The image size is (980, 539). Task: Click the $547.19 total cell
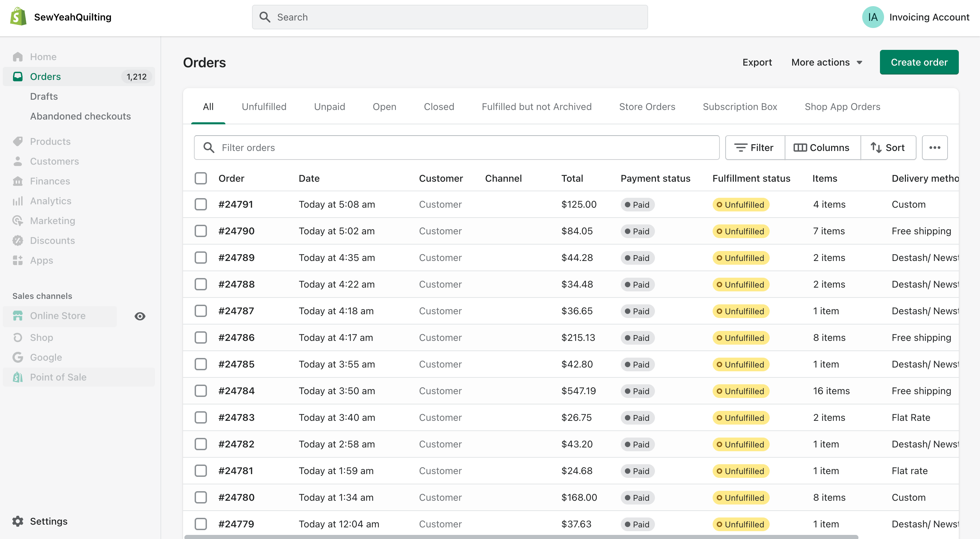(578, 390)
